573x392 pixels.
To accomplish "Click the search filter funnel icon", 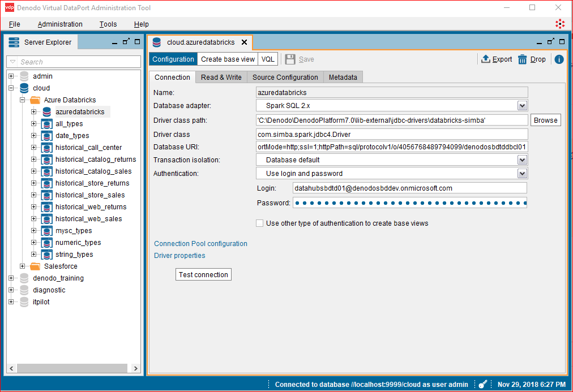I will [13, 62].
